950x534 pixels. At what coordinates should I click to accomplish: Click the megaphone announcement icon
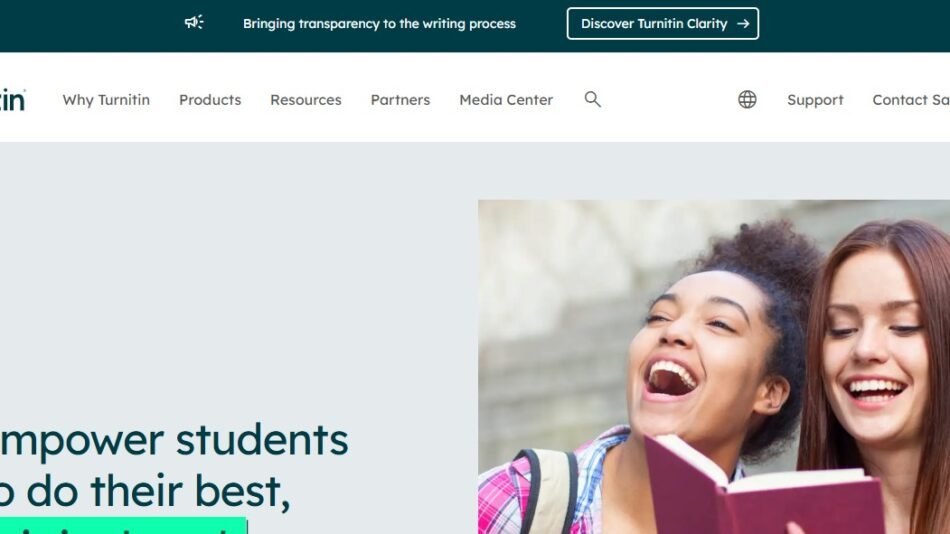point(194,23)
